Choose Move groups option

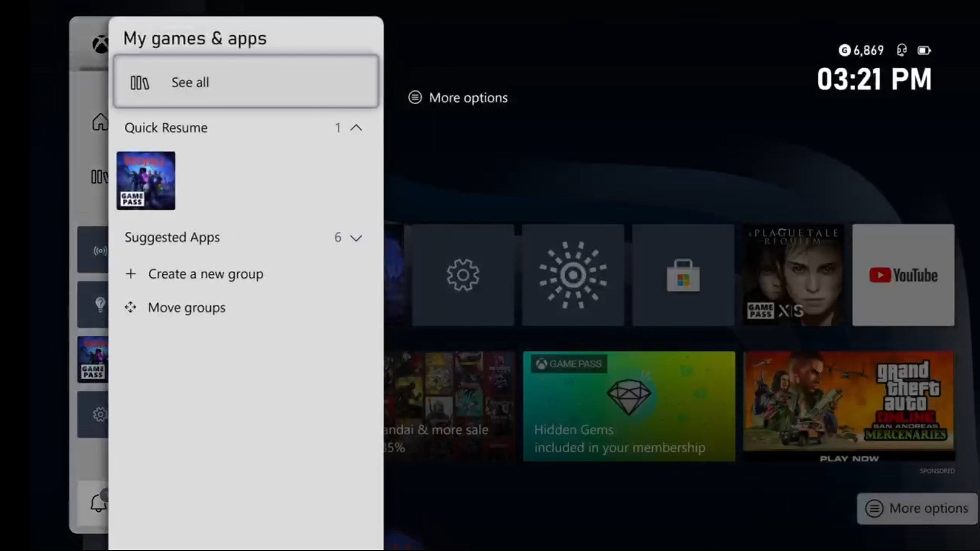click(187, 307)
